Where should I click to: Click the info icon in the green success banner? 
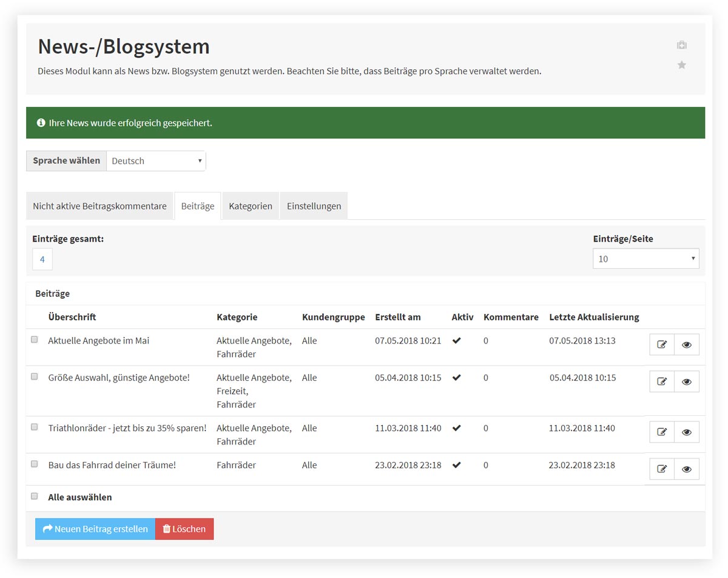click(41, 123)
